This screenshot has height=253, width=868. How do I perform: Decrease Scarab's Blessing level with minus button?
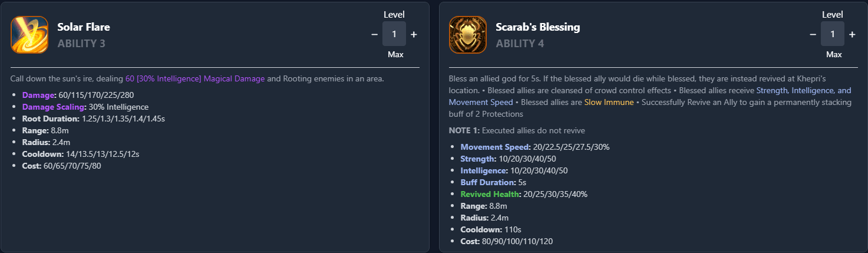coord(813,34)
